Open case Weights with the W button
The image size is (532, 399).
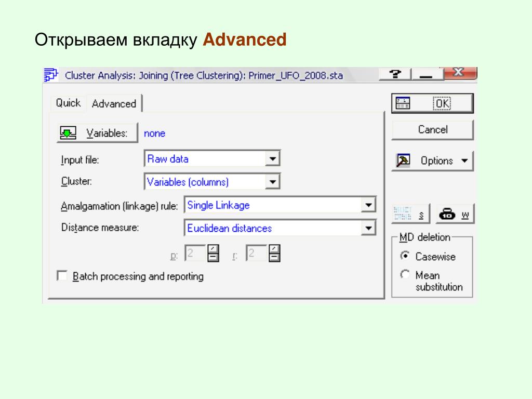coord(454,214)
